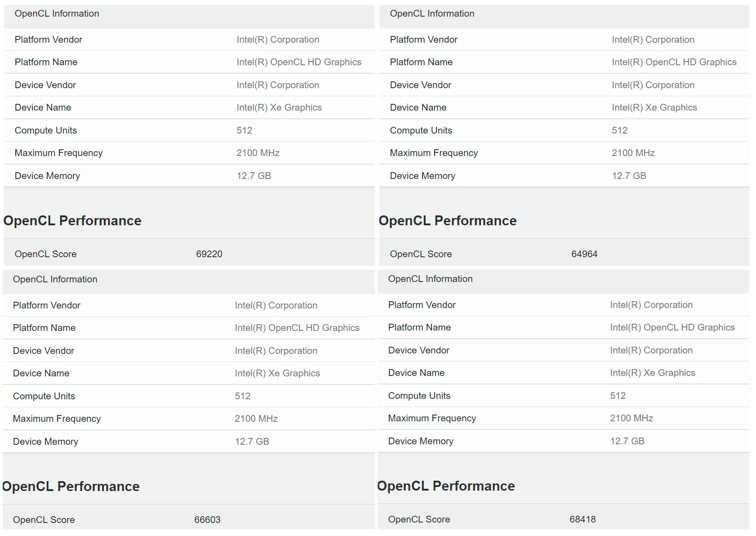This screenshot has width=756, height=536.
Task: Click the OpenCL Score value 64964
Action: (584, 254)
